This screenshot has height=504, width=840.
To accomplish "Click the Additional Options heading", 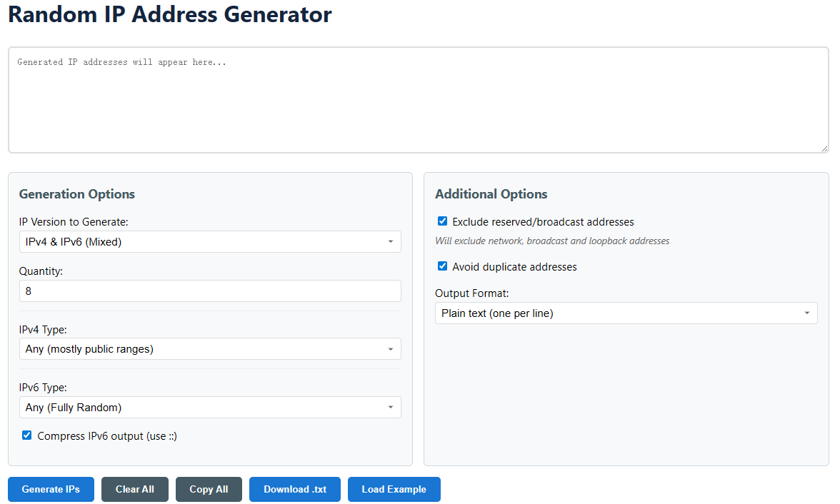I will [x=491, y=194].
